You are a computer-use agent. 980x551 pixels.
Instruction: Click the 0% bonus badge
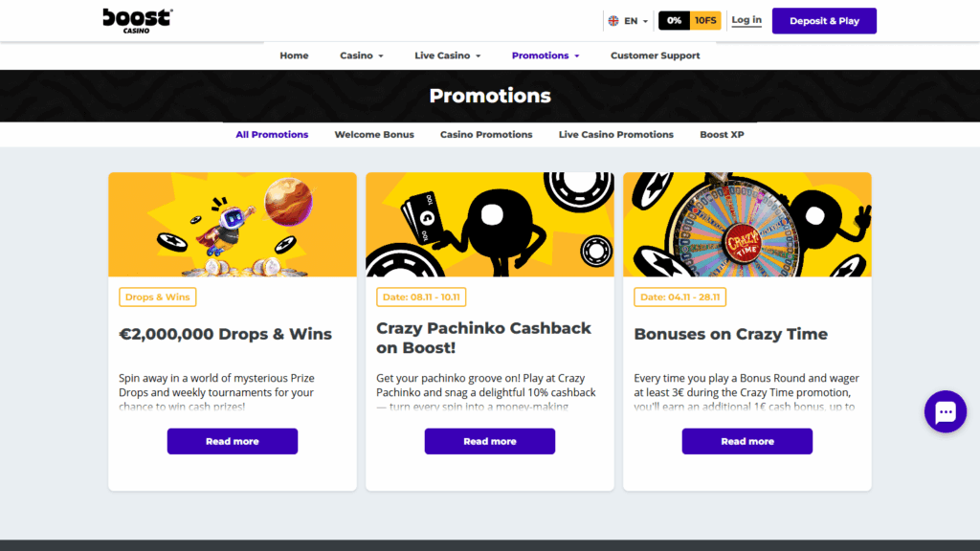674,21
